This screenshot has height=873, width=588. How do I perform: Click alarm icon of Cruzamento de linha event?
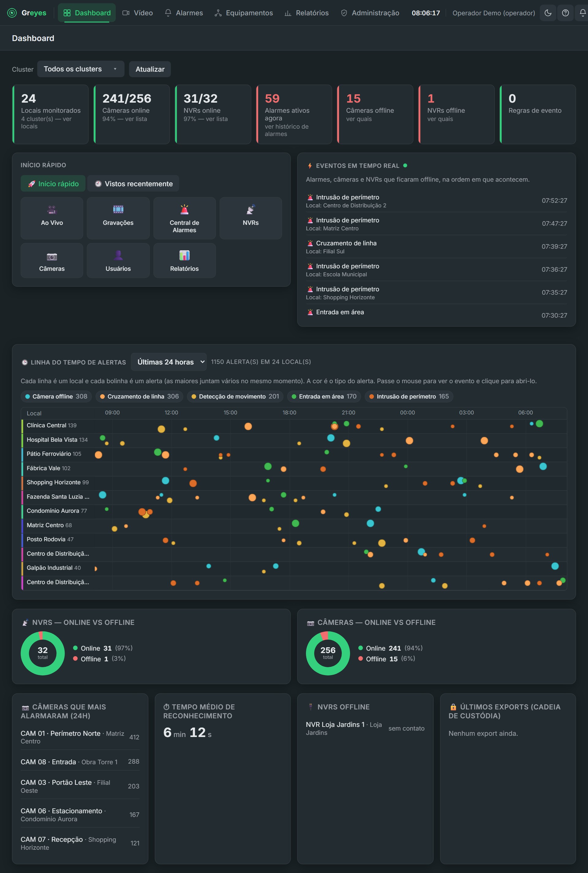click(310, 243)
